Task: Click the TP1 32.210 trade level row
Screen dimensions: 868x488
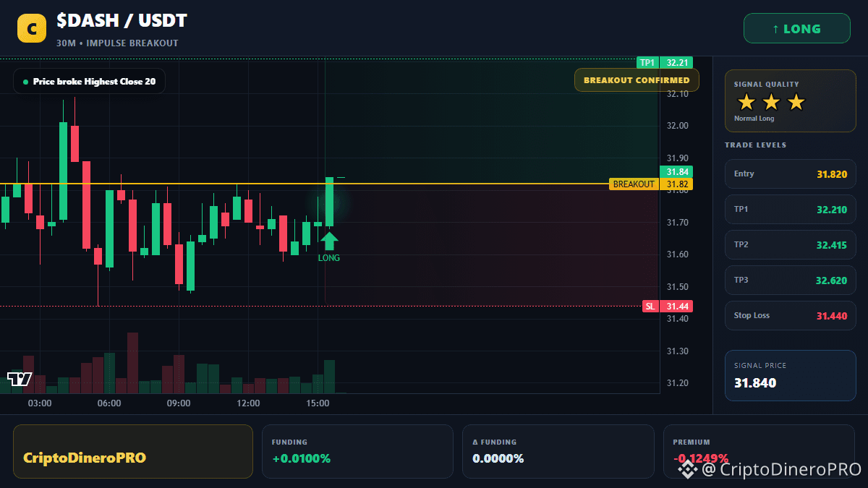Action: [x=790, y=209]
